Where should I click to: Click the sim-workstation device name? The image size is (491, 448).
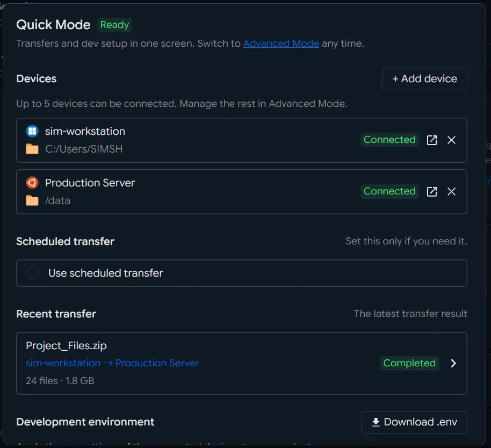pyautogui.click(x=85, y=131)
